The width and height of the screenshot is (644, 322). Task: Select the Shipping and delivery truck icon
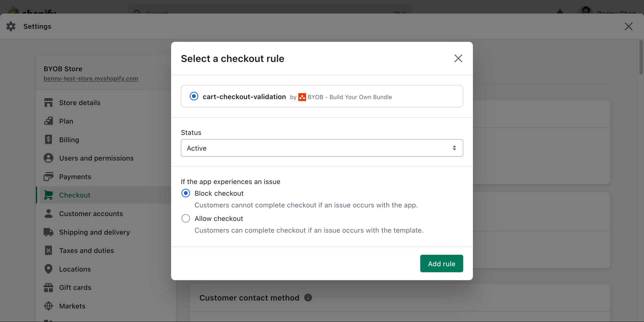(x=48, y=232)
